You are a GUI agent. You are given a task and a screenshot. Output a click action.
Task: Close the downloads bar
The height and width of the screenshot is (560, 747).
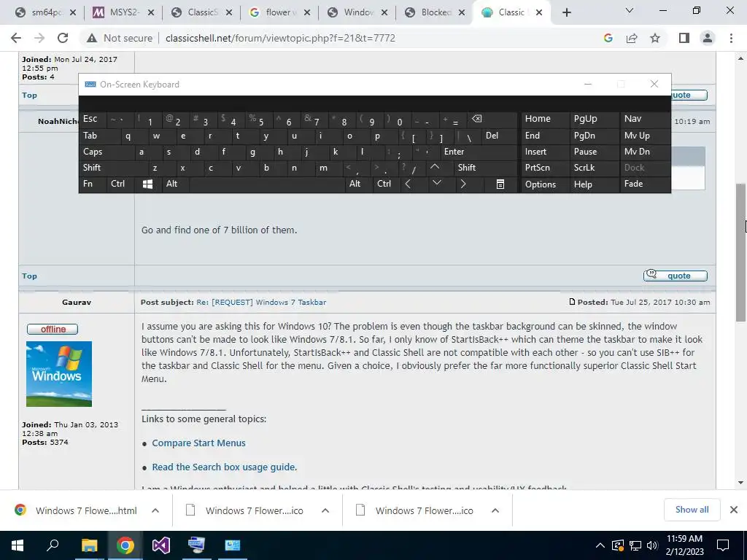point(734,510)
